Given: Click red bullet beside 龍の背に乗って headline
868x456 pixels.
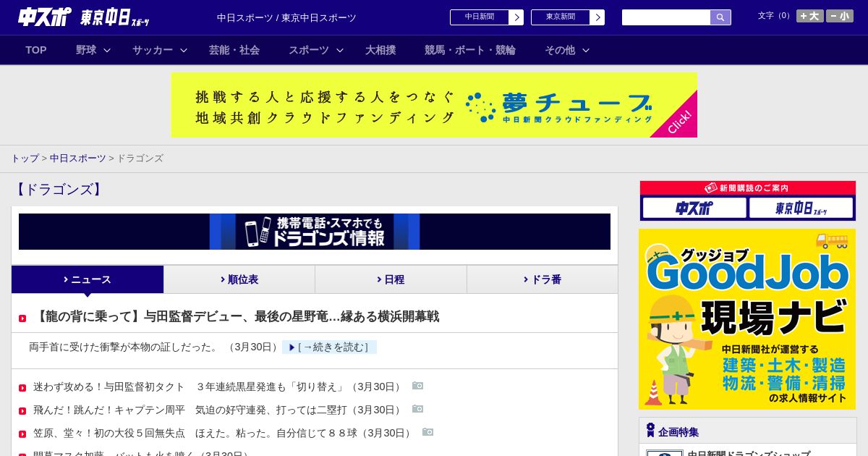Looking at the screenshot, I should (22, 318).
